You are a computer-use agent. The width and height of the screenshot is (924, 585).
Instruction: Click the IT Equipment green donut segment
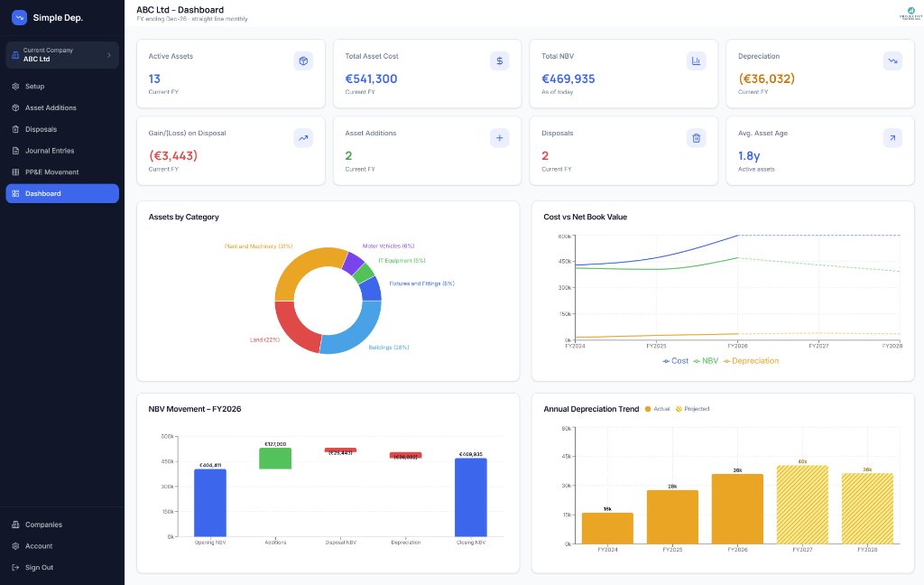tap(365, 274)
